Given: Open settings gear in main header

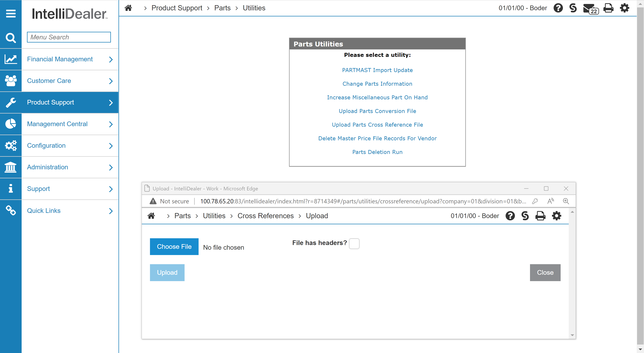Looking at the screenshot, I should (x=624, y=8).
